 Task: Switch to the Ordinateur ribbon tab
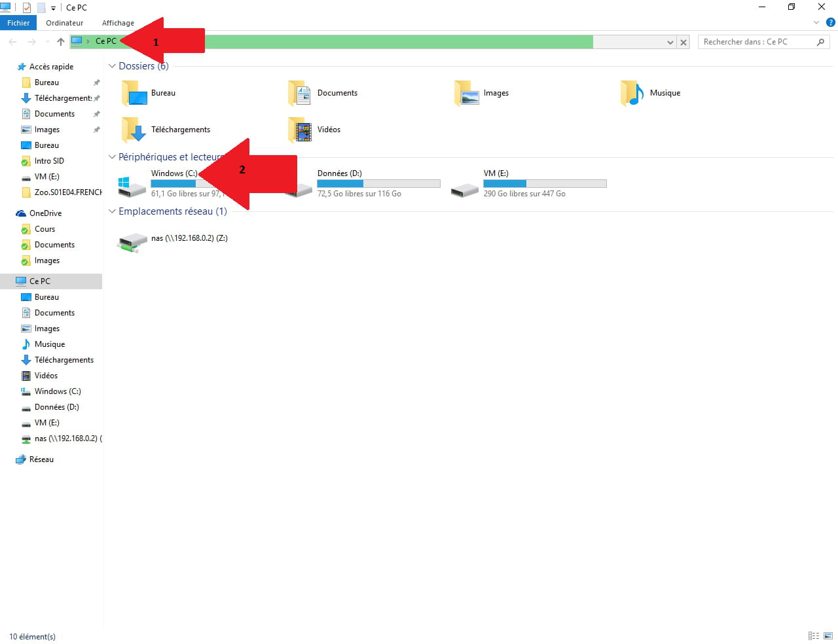coord(65,23)
